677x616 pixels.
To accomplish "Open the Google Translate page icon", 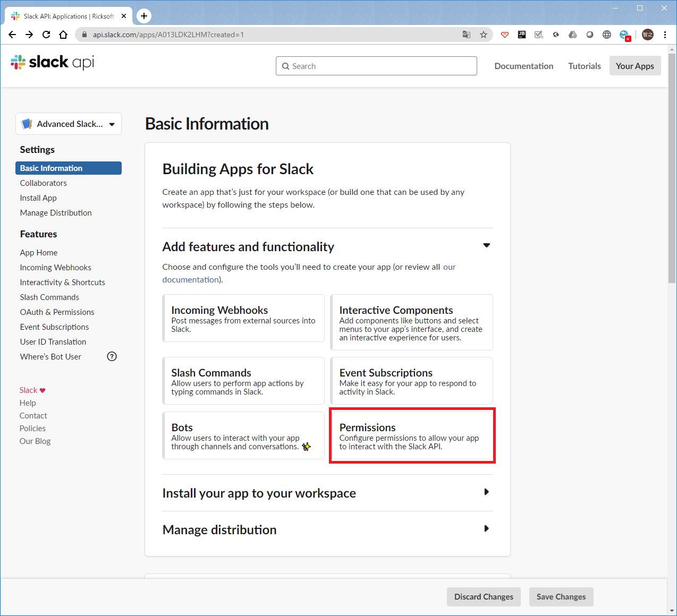I will coord(467,35).
